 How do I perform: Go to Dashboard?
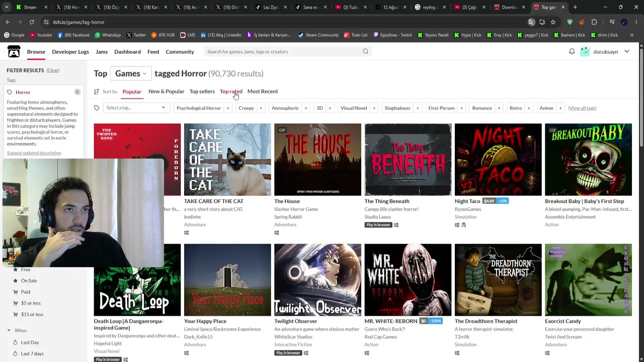tap(127, 52)
